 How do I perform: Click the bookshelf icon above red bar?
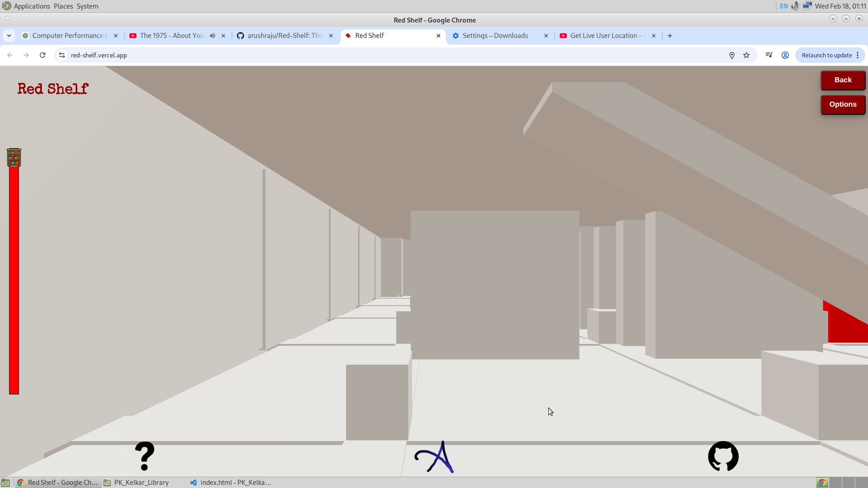14,157
